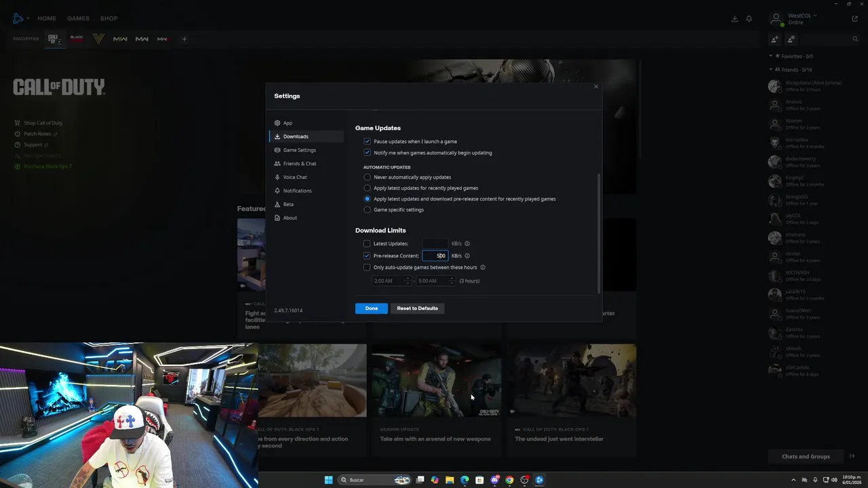Open Google Chrome from the taskbar
This screenshot has width=868, height=488.
point(509,480)
